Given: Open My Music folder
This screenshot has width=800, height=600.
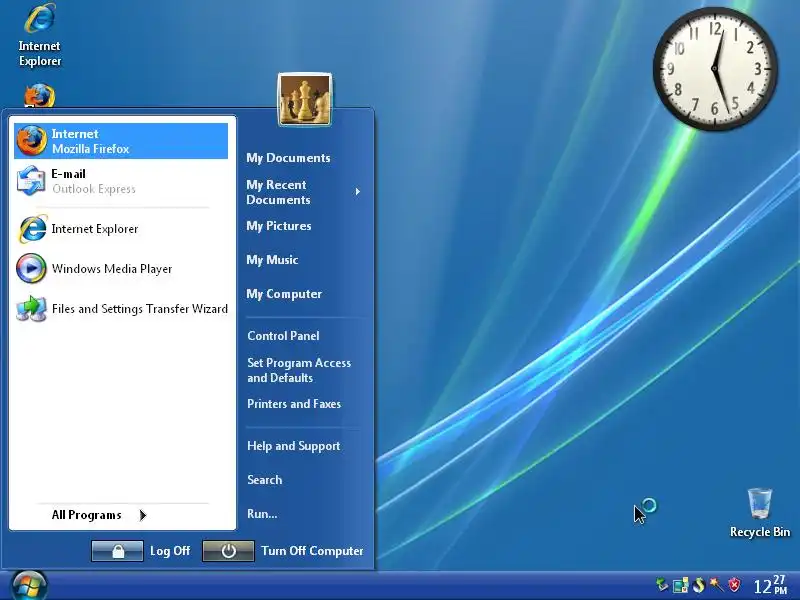Looking at the screenshot, I should (272, 260).
